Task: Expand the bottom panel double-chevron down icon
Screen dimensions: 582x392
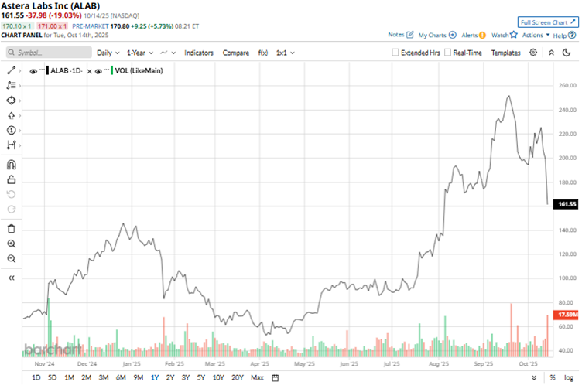Action: (x=534, y=377)
